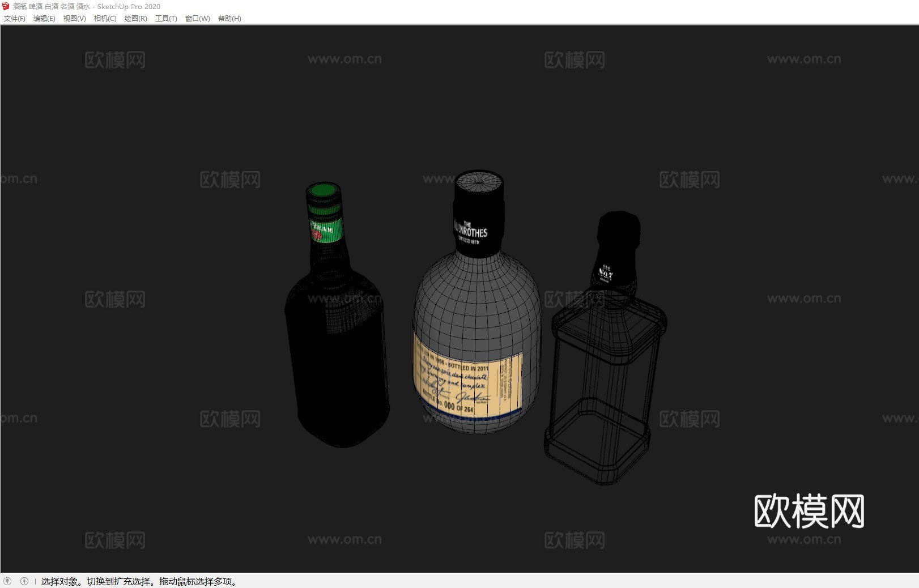Click the credits person icon in status bar

[24, 581]
